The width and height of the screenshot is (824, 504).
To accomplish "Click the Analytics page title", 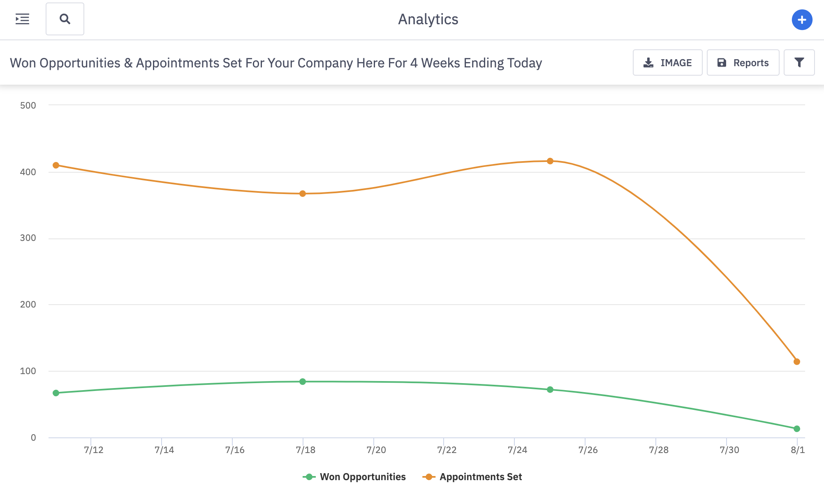I will tap(428, 19).
